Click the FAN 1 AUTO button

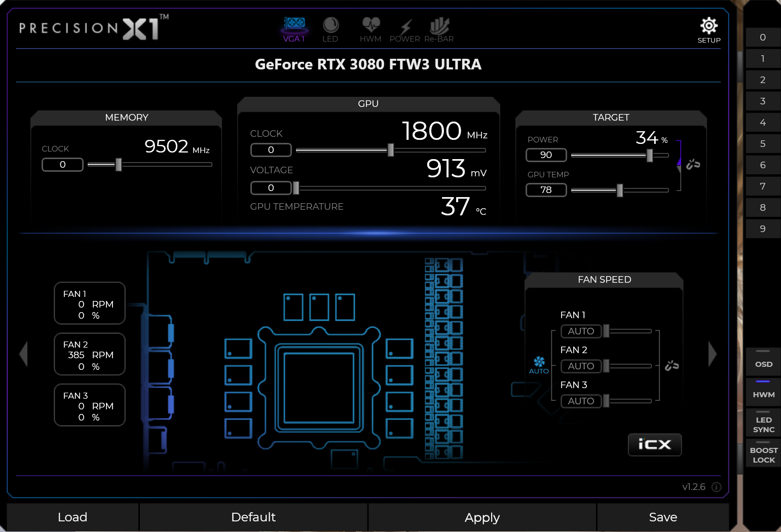[581, 331]
